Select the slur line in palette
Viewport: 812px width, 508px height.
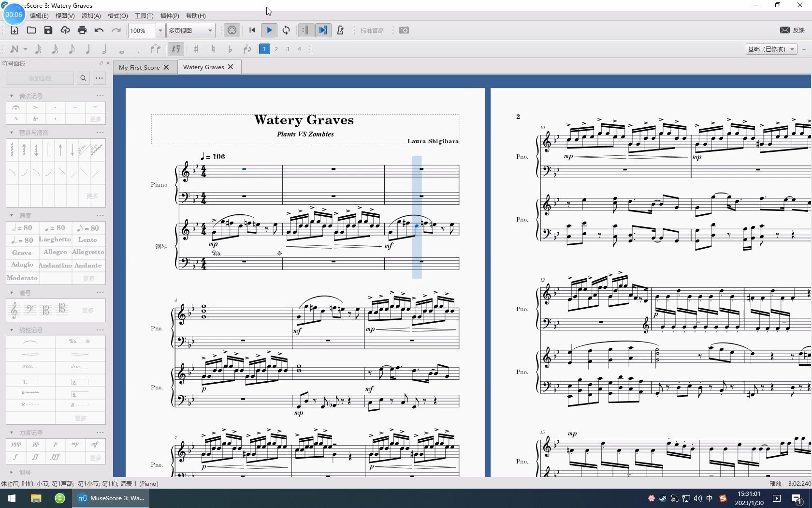pyautogui.click(x=30, y=342)
